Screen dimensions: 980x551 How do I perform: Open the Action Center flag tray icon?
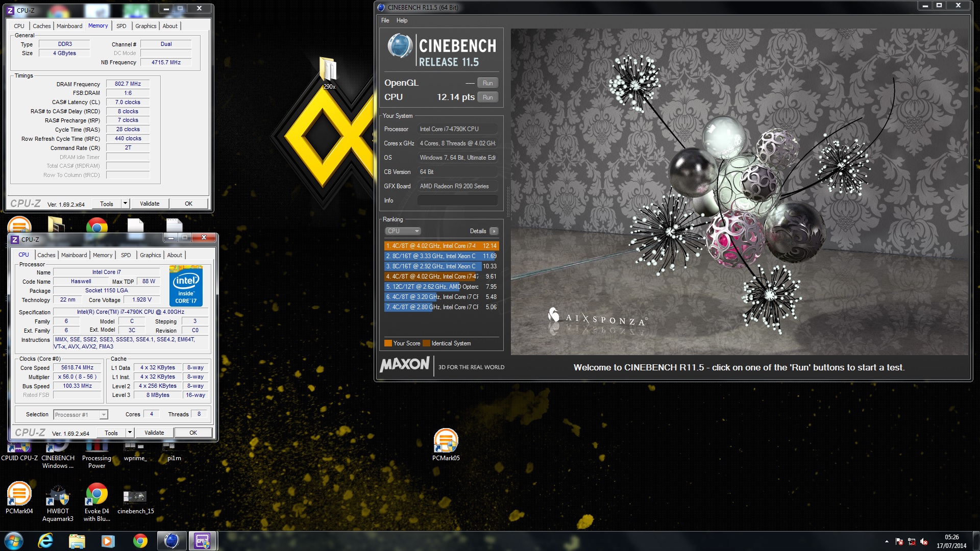coord(899,542)
